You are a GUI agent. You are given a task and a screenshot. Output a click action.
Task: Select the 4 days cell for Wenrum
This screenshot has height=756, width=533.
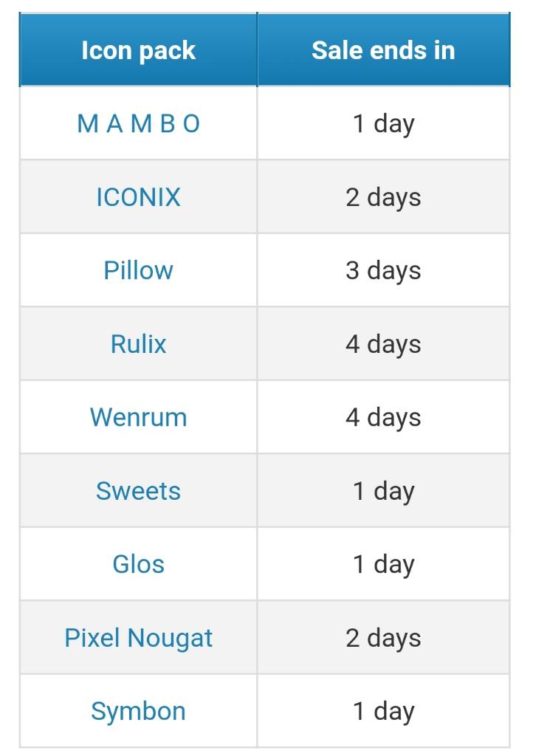coord(384,418)
